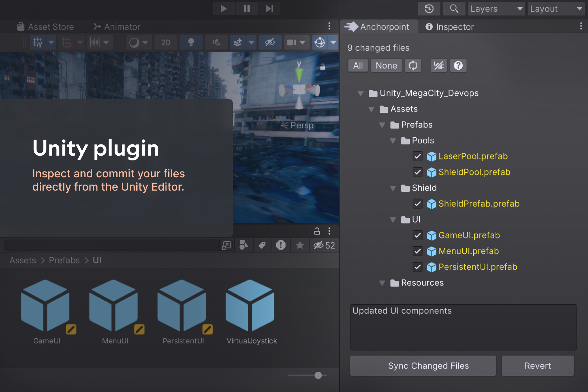Show favorites with the star icon
This screenshot has width=588, height=392.
[300, 245]
